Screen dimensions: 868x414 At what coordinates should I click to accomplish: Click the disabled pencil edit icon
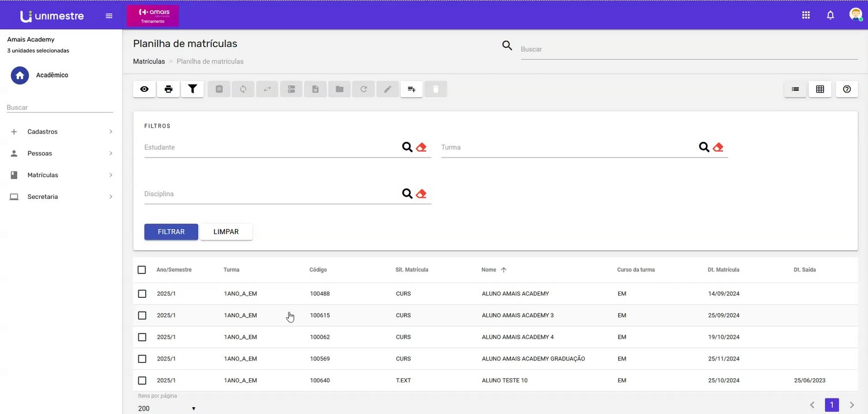coord(388,89)
